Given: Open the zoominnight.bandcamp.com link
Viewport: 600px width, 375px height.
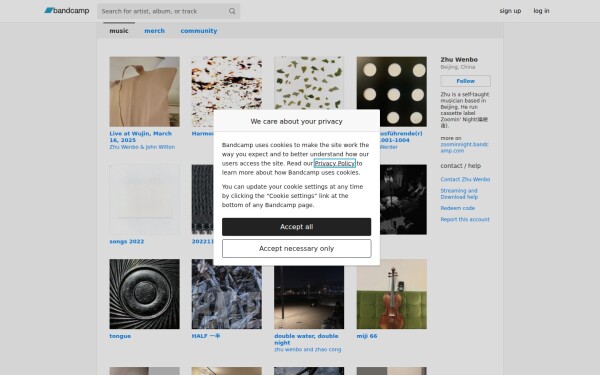Looking at the screenshot, I should click(464, 148).
